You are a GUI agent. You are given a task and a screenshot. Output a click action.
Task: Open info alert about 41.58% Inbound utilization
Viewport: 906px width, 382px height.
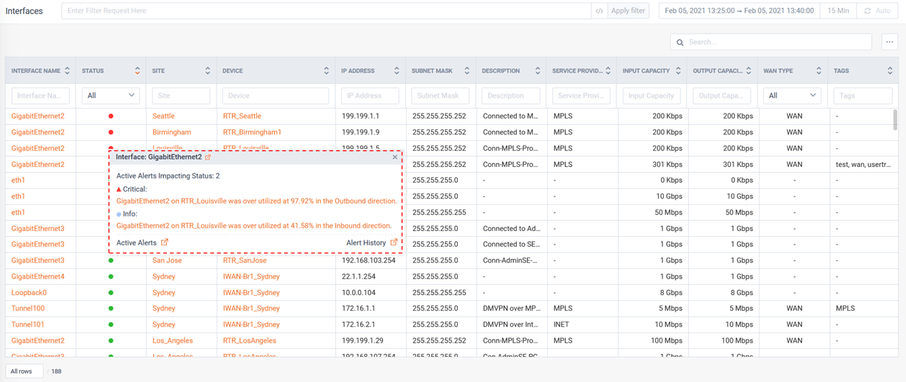[254, 225]
